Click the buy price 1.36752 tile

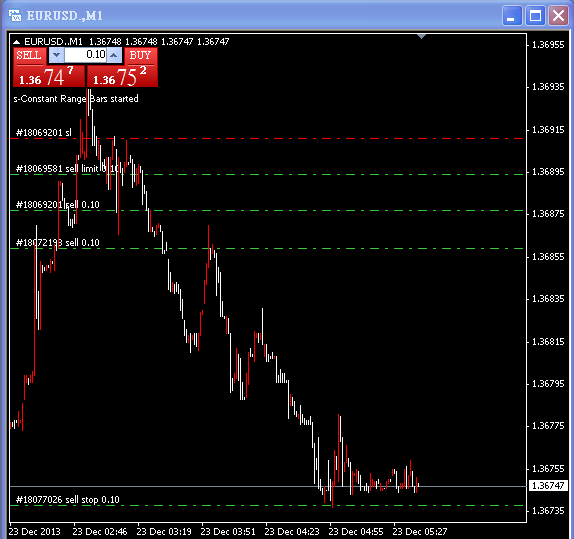pos(122,76)
